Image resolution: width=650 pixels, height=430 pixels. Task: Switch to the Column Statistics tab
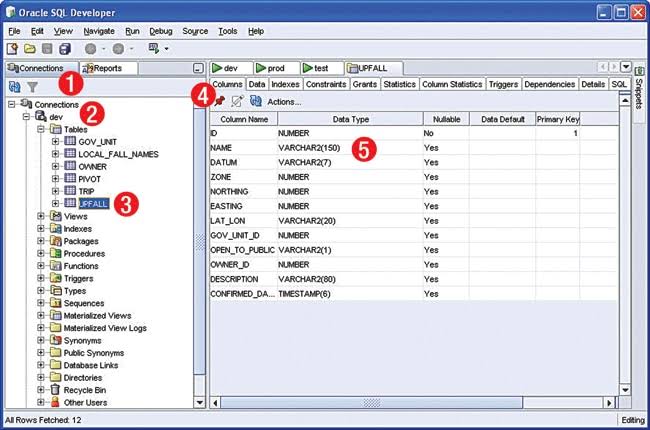pos(452,84)
